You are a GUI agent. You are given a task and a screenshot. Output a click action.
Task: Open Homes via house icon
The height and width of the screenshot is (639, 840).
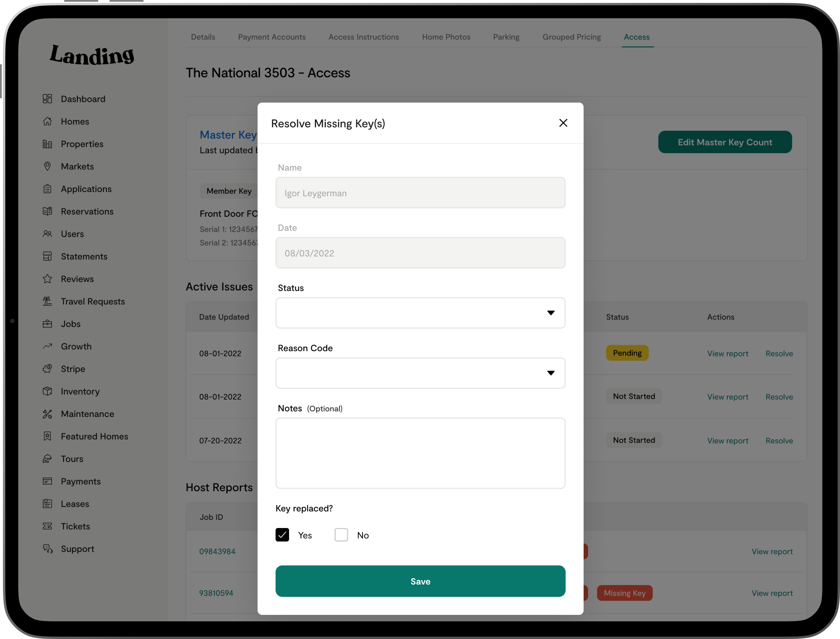(x=47, y=121)
